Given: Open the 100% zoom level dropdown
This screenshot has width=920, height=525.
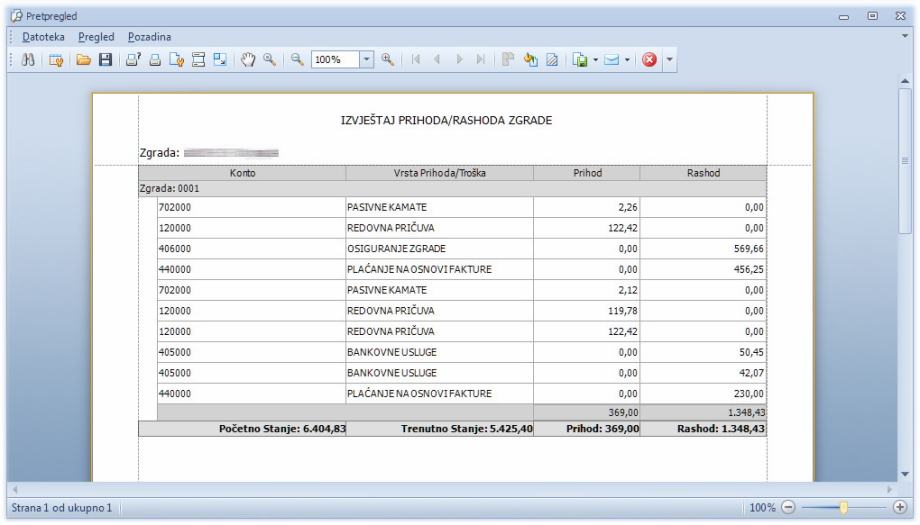Looking at the screenshot, I should [367, 59].
